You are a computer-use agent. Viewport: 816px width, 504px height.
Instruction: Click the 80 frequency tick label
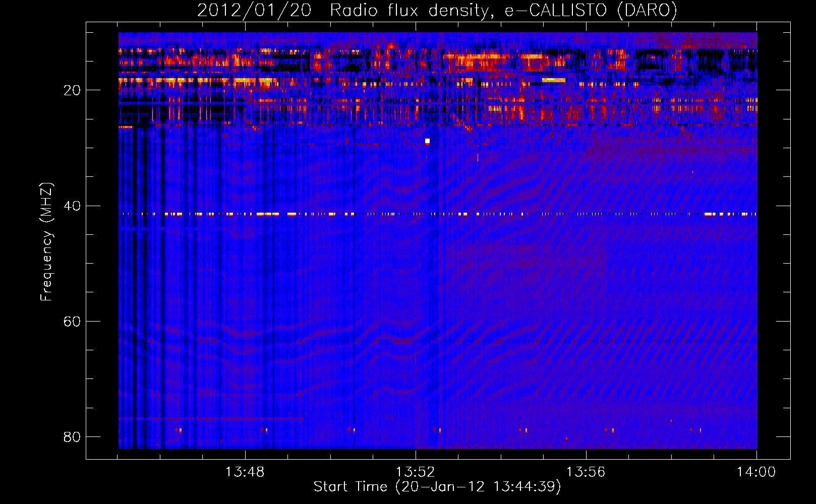[x=72, y=436]
